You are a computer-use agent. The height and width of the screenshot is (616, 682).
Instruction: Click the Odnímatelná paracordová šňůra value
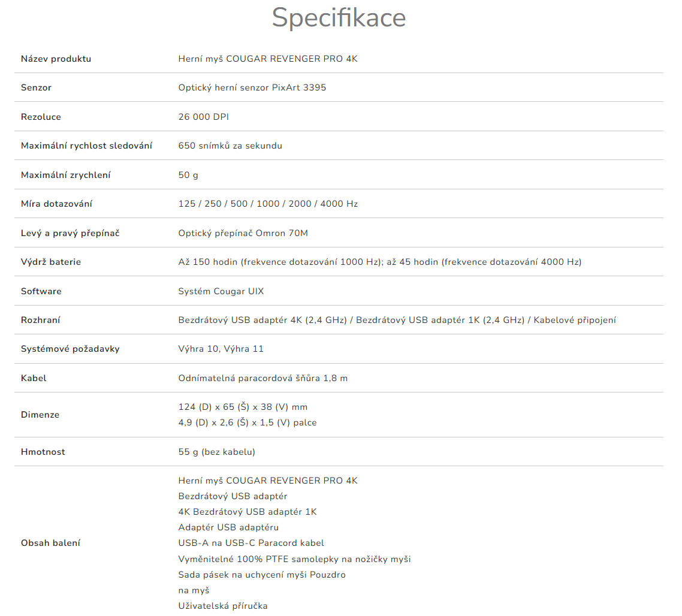[x=262, y=378]
